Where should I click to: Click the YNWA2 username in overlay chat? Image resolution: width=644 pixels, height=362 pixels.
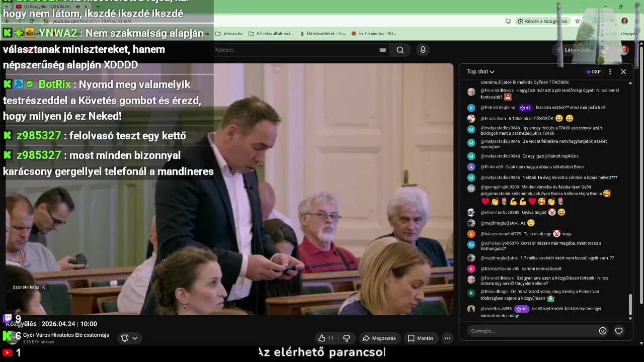click(x=58, y=34)
